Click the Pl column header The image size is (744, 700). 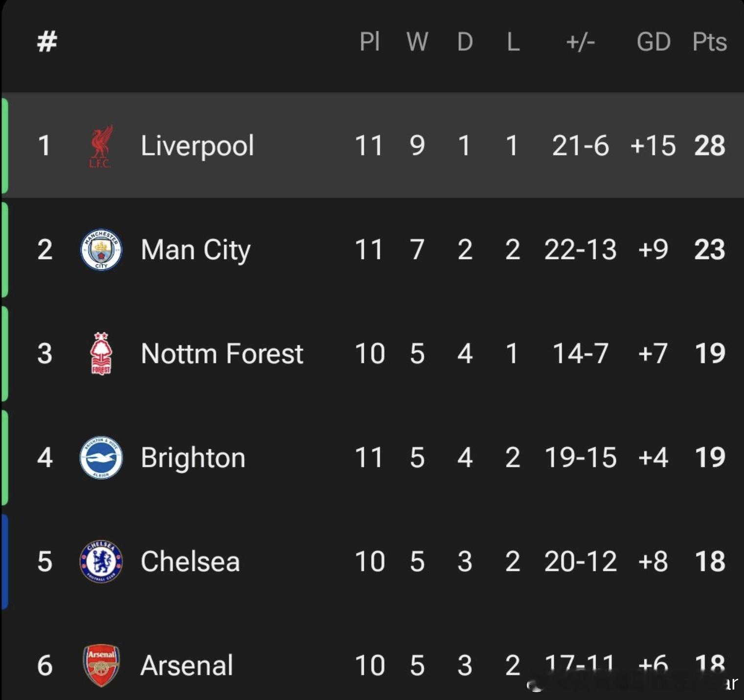tap(370, 42)
